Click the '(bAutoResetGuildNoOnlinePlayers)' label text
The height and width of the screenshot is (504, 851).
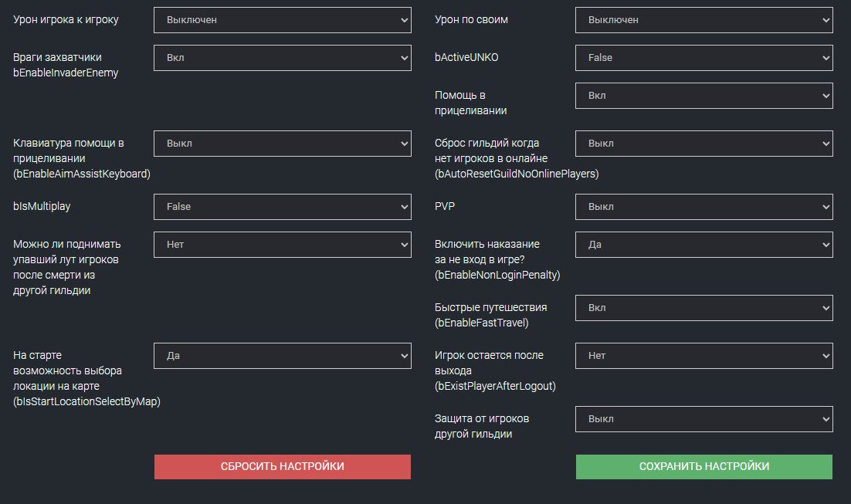pos(517,174)
